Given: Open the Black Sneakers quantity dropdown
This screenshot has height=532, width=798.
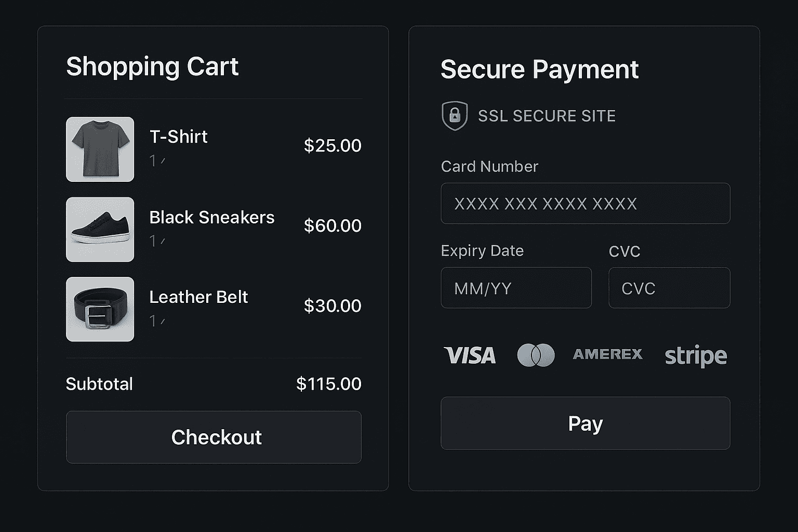Looking at the screenshot, I should (x=157, y=241).
